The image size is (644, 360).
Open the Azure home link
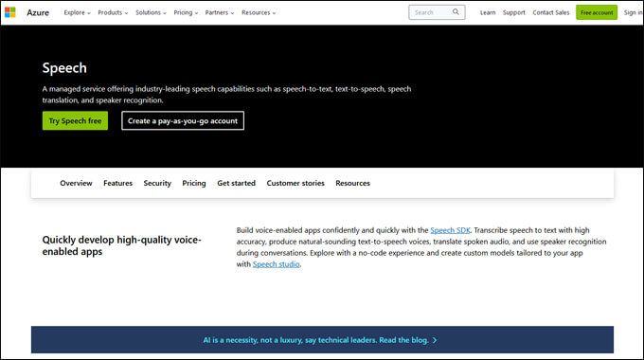(38, 12)
